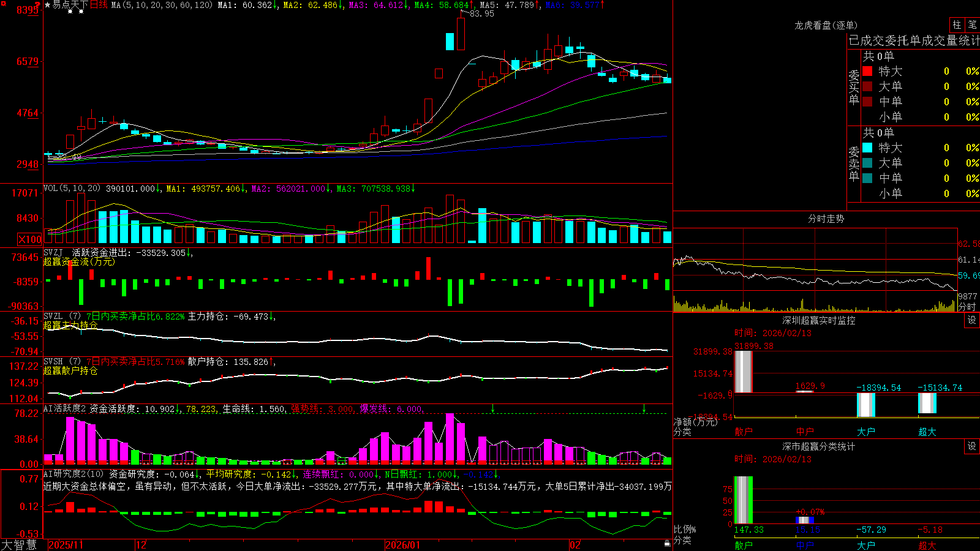Click the 83.95 high price annotation
The width and height of the screenshot is (980, 551).
point(482,13)
